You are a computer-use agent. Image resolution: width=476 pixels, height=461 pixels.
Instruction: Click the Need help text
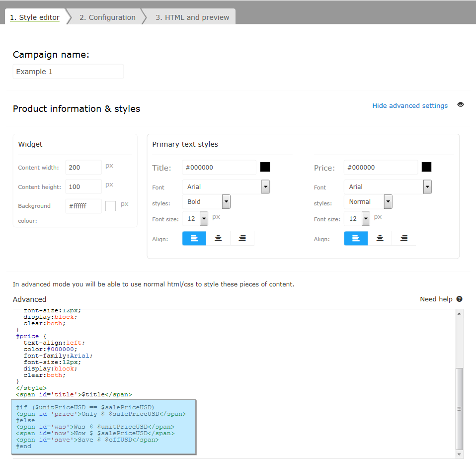click(x=436, y=299)
